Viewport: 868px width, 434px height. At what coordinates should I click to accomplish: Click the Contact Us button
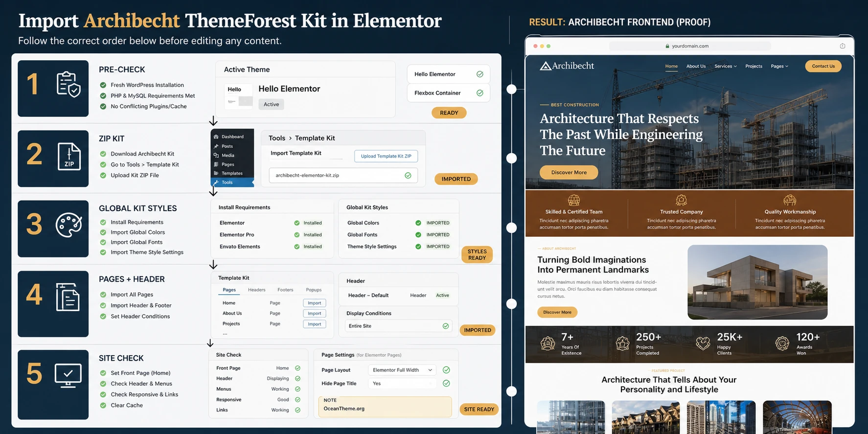[823, 66]
